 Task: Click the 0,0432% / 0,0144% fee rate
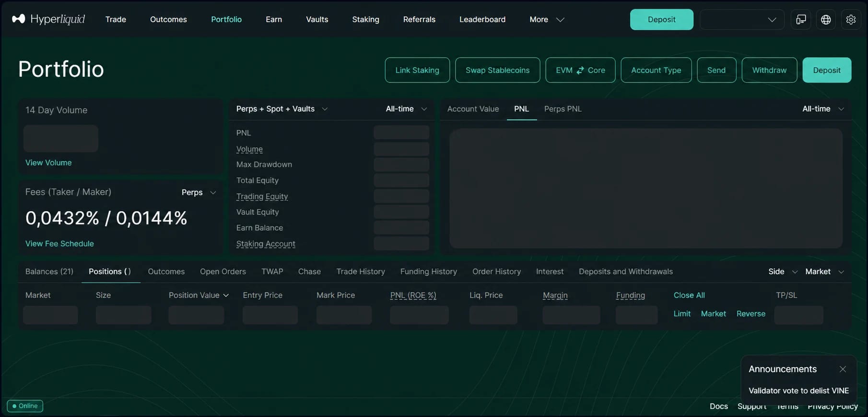pos(106,218)
